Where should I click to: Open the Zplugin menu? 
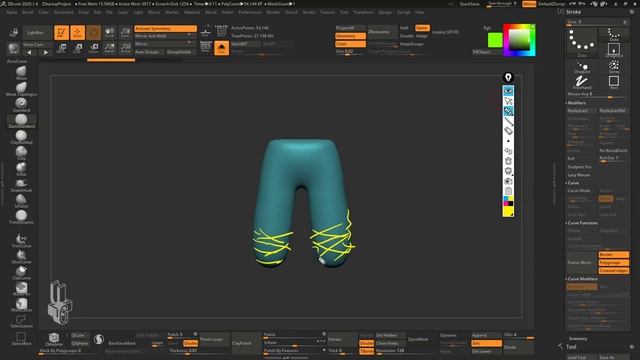tap(385, 12)
